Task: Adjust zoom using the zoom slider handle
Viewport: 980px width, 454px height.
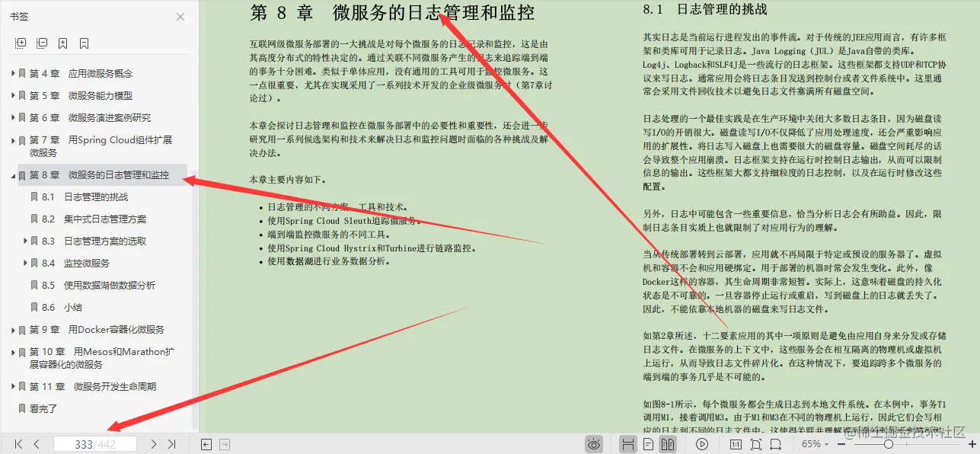Action: 889,443
